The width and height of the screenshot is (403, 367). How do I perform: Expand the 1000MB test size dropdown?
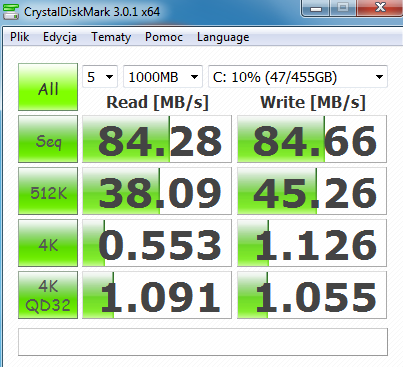pyautogui.click(x=163, y=77)
